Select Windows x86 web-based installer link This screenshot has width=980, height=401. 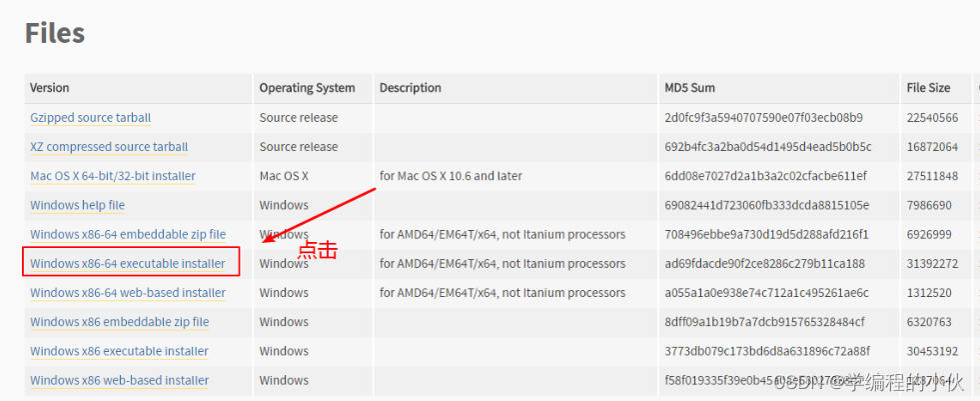point(119,380)
